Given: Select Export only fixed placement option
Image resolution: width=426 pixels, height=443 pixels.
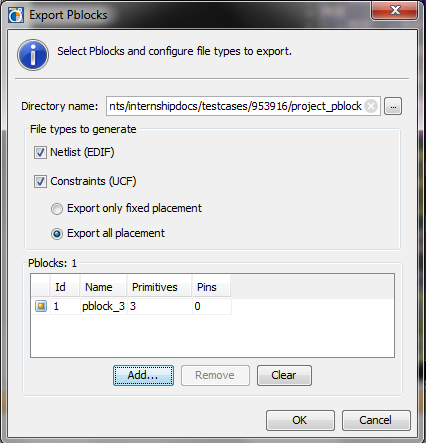Looking at the screenshot, I should point(57,209).
